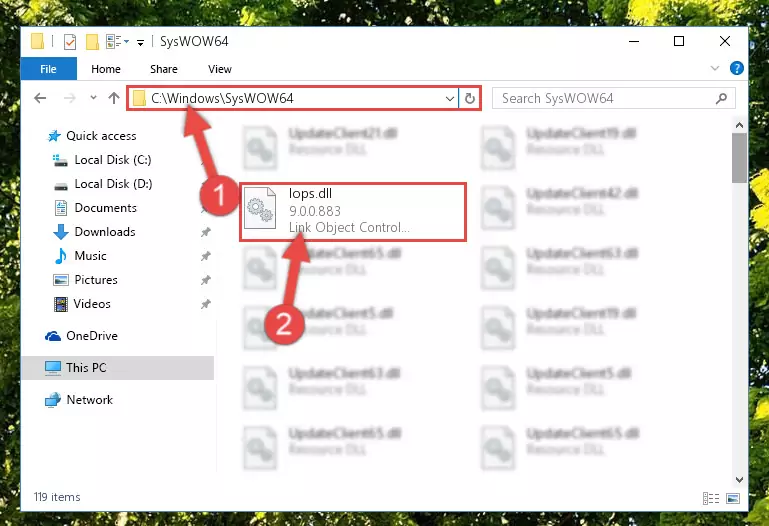Switch to Details view layout icon
Viewport: 769px width, 526px height.
(x=711, y=499)
